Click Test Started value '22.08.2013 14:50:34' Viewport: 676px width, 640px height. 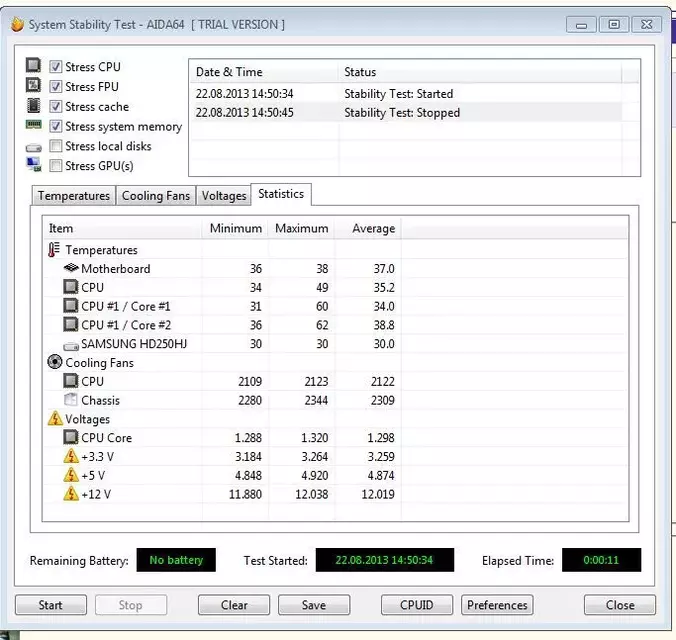(385, 560)
